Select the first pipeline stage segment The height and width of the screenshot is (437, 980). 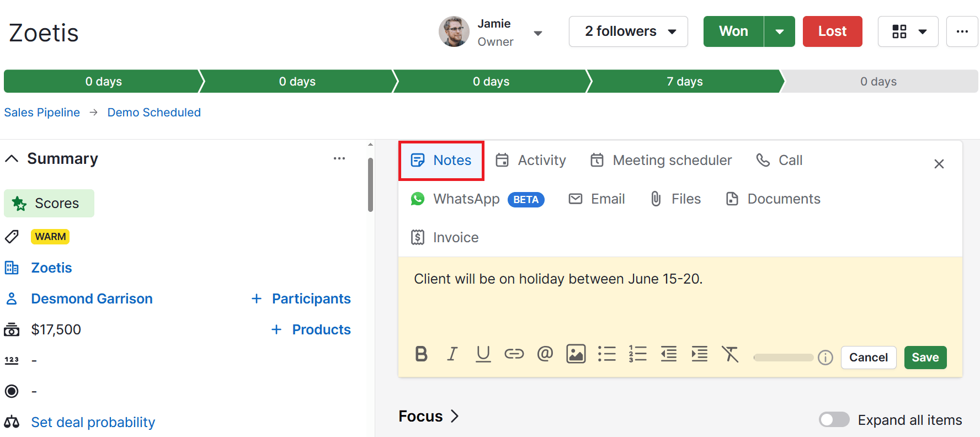(x=103, y=82)
